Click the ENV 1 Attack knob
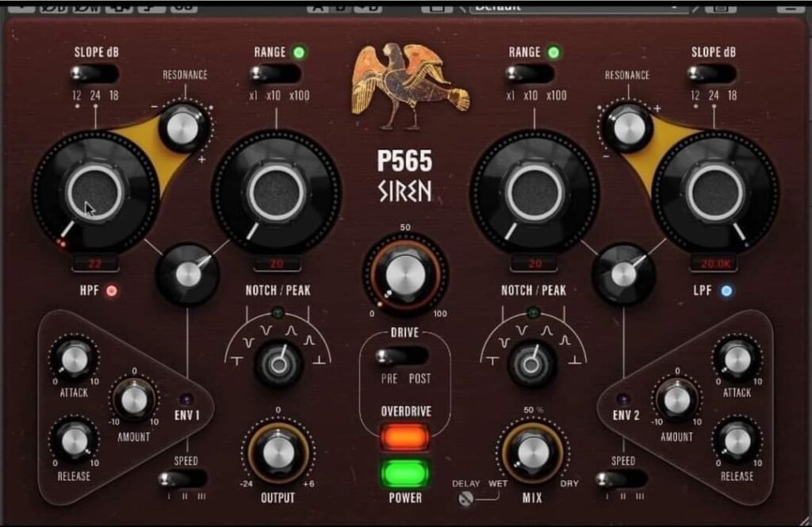 pyautogui.click(x=75, y=359)
